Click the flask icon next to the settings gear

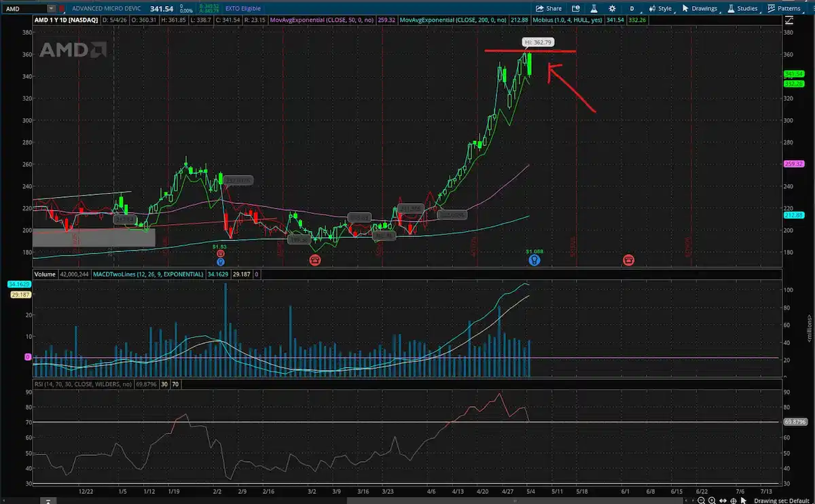coord(593,8)
